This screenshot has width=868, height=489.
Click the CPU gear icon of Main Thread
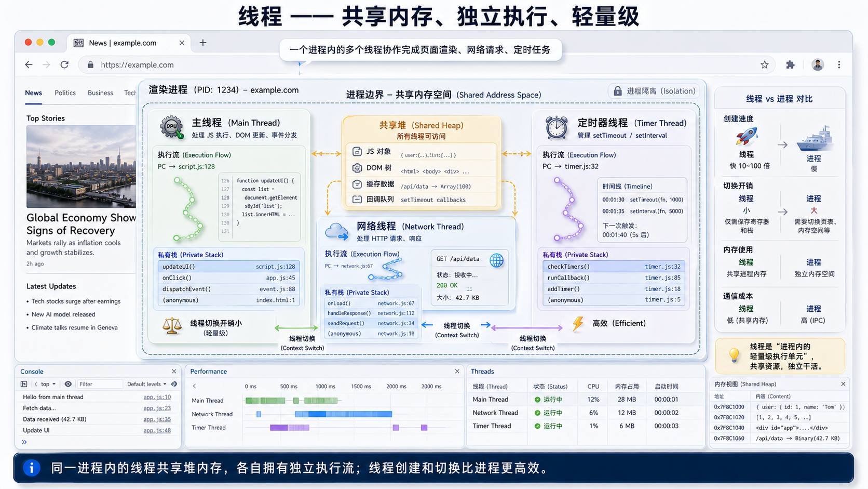[172, 127]
